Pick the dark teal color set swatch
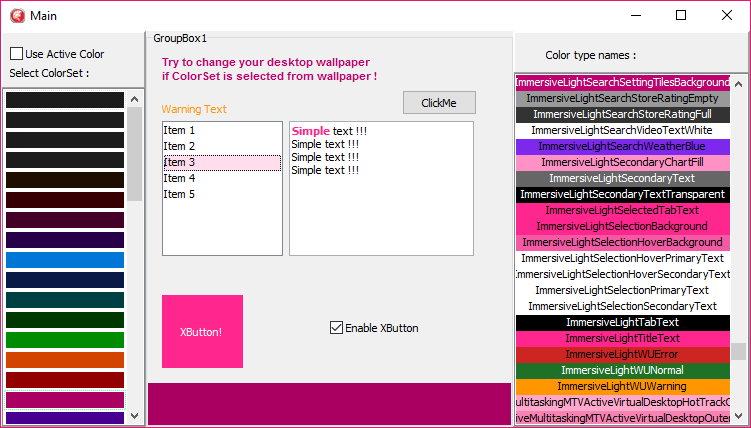Image resolution: width=751 pixels, height=428 pixels. click(x=65, y=300)
